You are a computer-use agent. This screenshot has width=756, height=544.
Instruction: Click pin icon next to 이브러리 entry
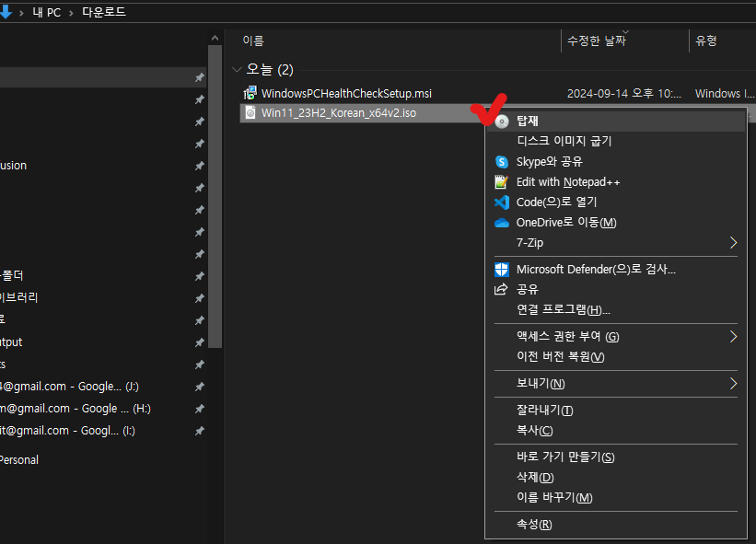[x=200, y=298]
